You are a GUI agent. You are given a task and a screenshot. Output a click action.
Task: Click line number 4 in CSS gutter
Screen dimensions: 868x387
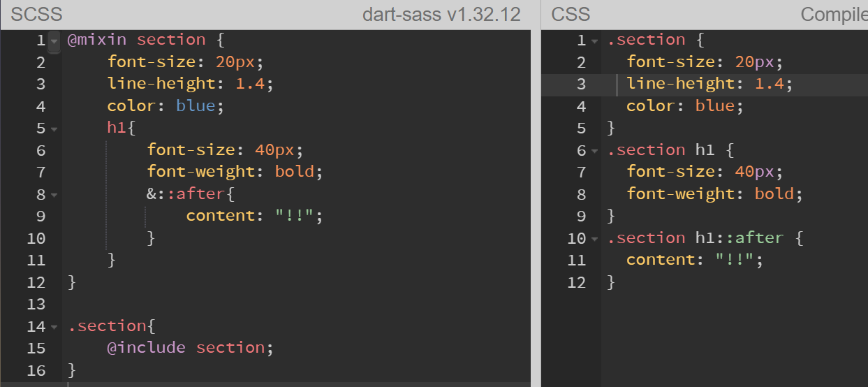click(x=582, y=106)
